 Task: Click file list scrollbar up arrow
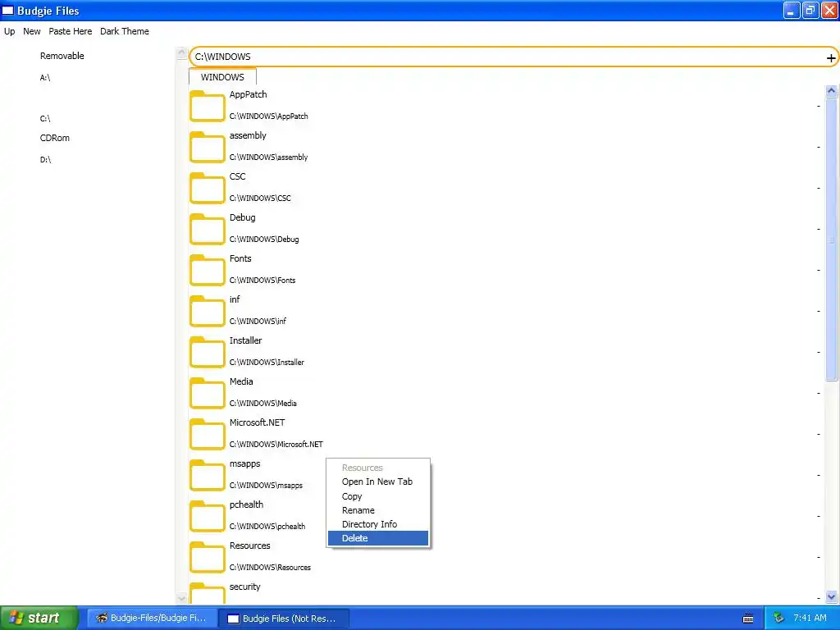coord(832,91)
